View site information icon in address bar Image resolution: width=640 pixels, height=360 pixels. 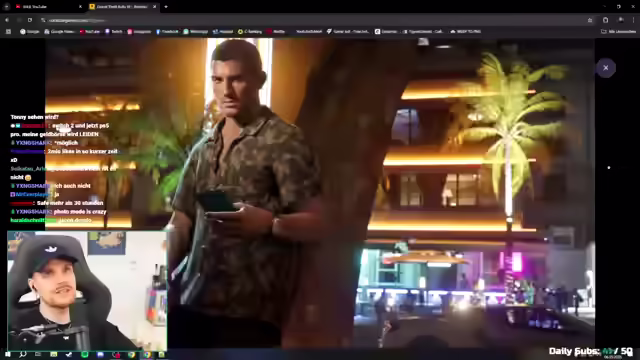(x=43, y=20)
